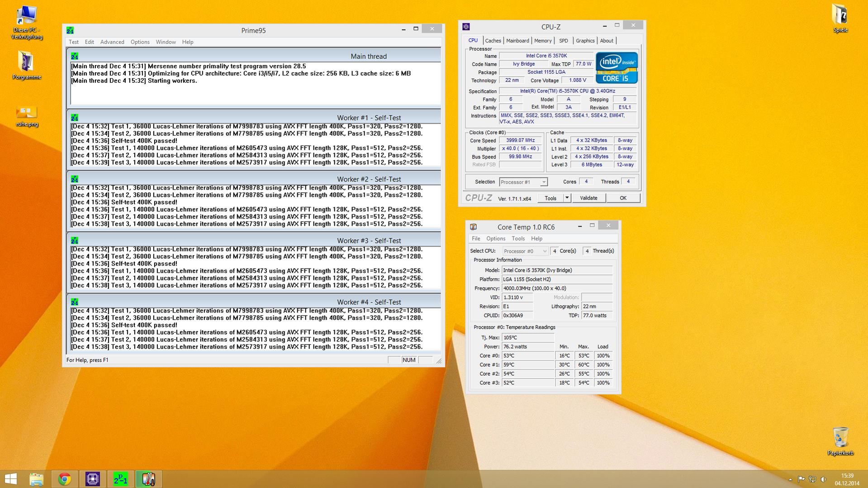The width and height of the screenshot is (868, 488).
Task: Click the Frequency field in Core Temp
Action: (x=557, y=288)
